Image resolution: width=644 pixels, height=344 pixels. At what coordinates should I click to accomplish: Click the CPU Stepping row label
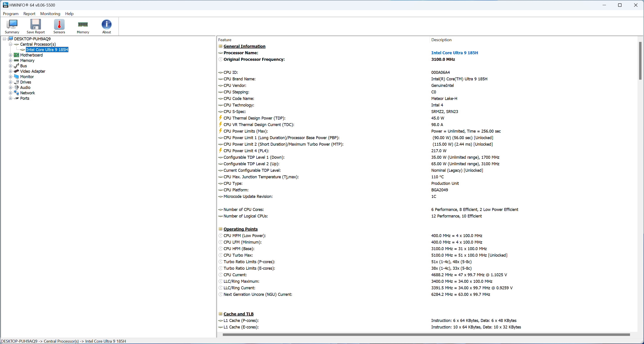(x=236, y=92)
